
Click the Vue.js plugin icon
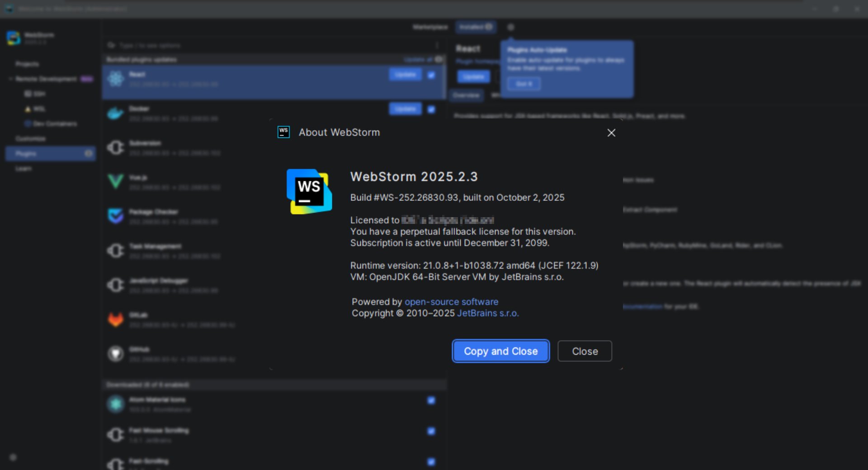point(116,181)
